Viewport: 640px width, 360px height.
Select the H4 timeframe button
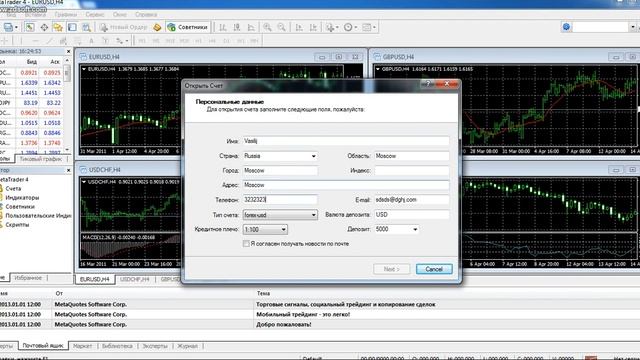pos(212,41)
